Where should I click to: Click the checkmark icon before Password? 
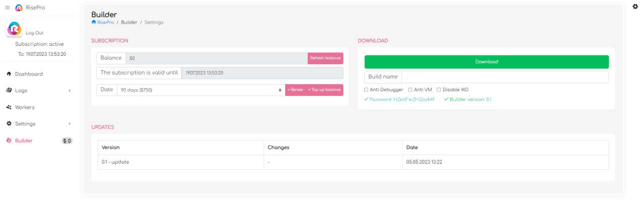pyautogui.click(x=366, y=99)
